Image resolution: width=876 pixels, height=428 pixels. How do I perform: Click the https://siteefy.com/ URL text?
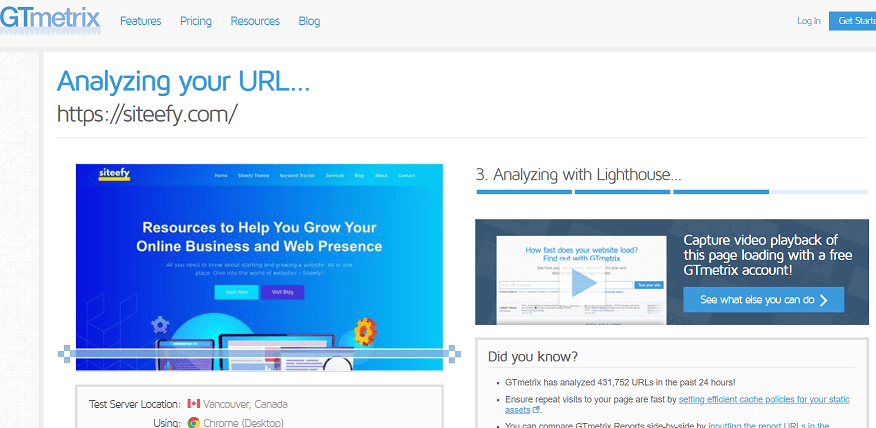pyautogui.click(x=147, y=113)
